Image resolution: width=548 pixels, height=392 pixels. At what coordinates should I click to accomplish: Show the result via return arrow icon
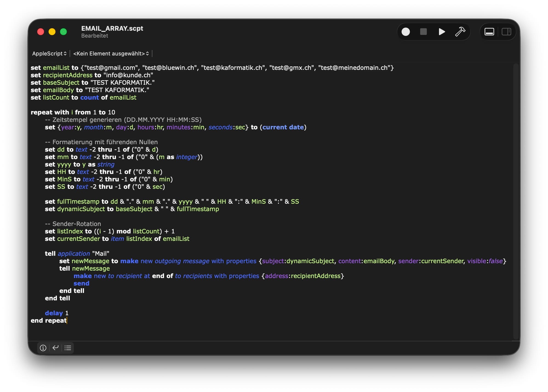[55, 348]
